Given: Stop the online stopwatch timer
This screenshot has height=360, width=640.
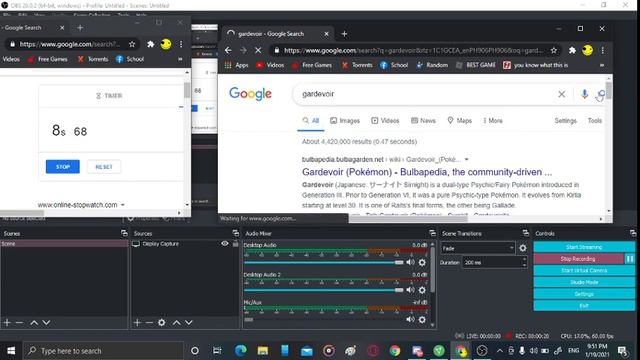Looking at the screenshot, I should [62, 167].
